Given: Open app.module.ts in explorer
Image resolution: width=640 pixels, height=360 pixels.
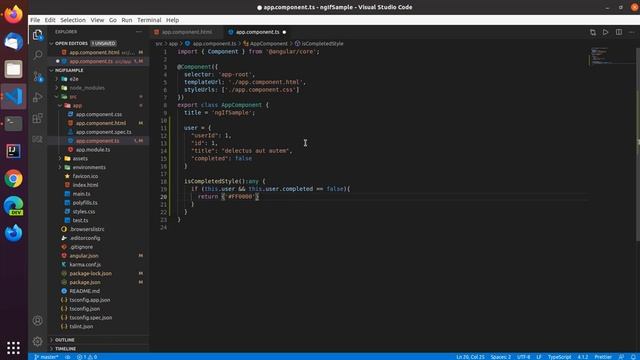Looking at the screenshot, I should click(x=93, y=150).
